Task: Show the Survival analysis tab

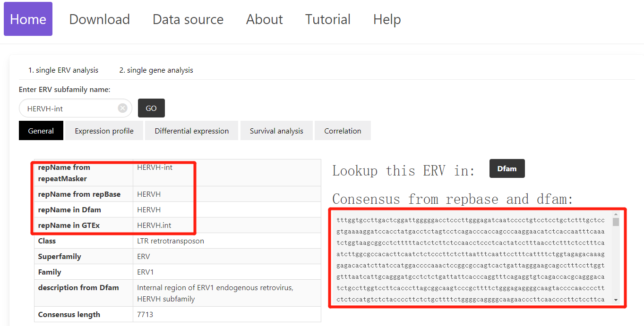Action: coord(276,131)
